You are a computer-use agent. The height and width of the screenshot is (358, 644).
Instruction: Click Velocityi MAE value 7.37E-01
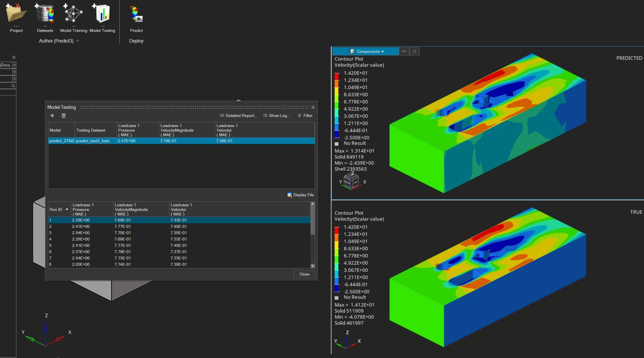[179, 252]
